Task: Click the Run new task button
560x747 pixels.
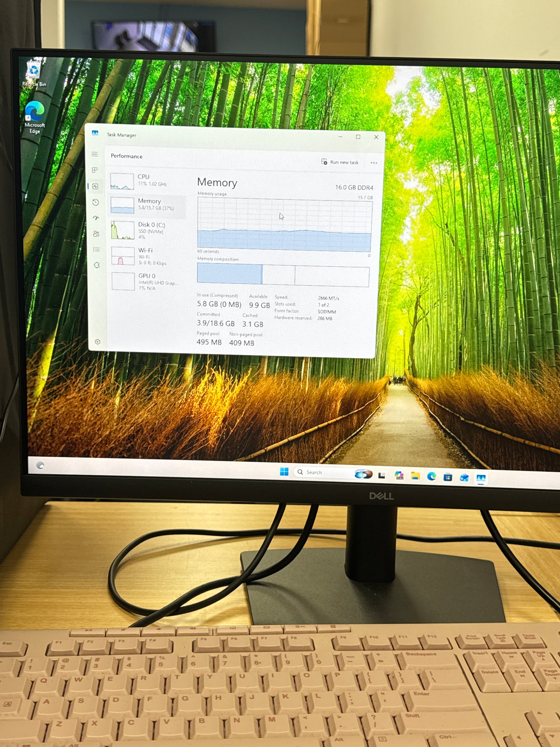Action: [340, 162]
